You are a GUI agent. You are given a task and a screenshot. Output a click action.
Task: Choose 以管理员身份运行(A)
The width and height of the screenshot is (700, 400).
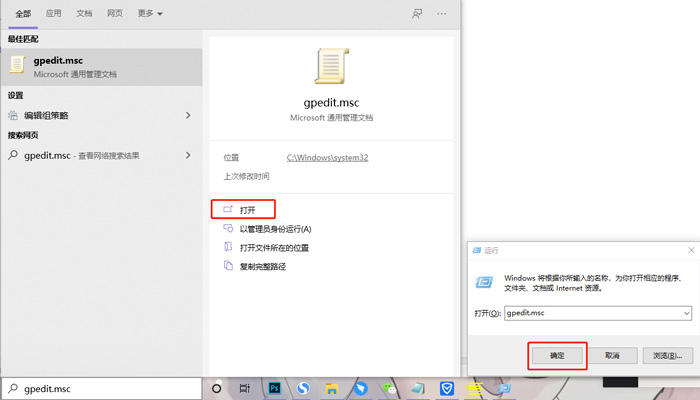(x=275, y=229)
